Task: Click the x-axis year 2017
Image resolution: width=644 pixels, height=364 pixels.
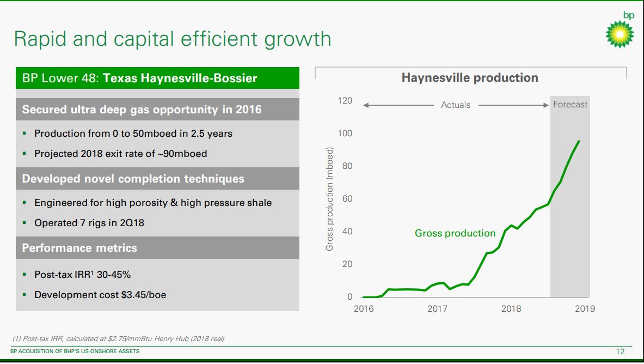Action: click(438, 309)
